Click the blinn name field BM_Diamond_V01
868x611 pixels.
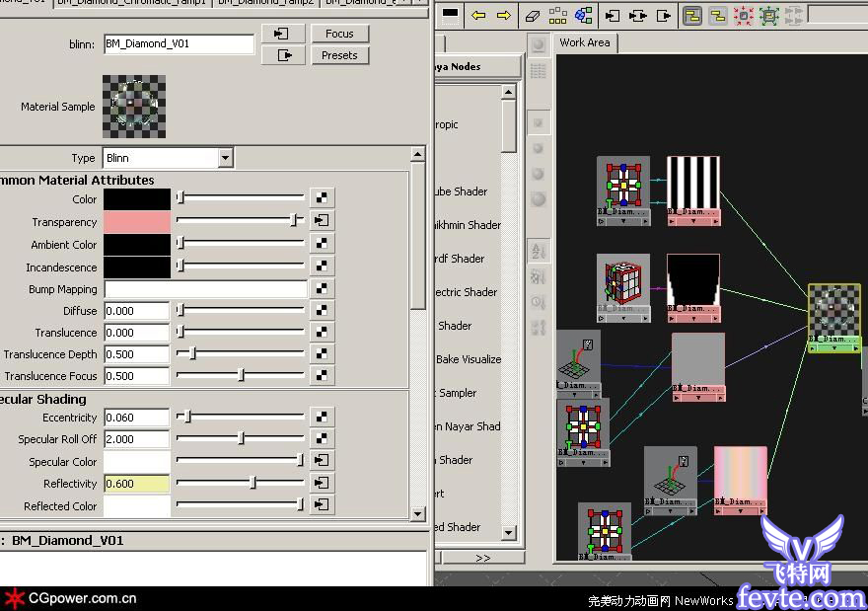[x=179, y=43]
